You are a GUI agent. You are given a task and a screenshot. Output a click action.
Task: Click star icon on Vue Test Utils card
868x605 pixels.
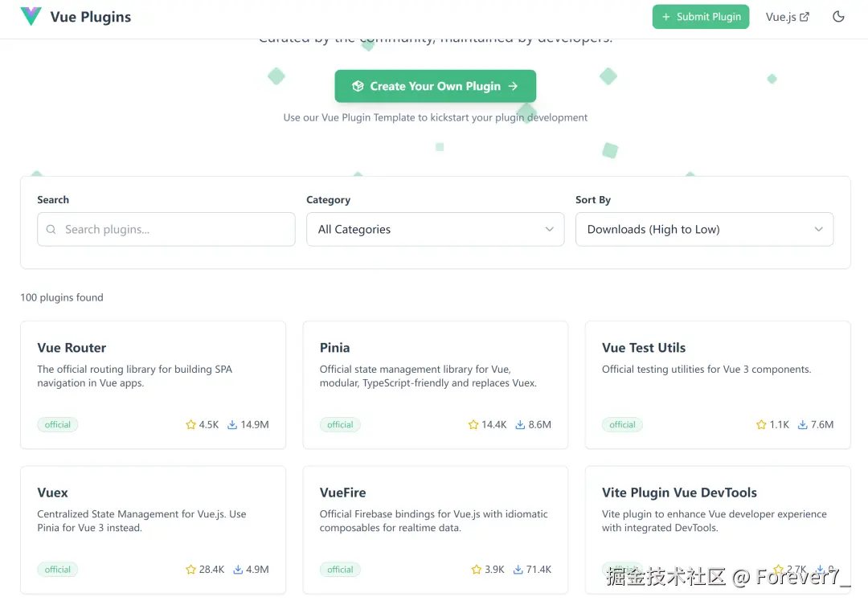click(761, 424)
